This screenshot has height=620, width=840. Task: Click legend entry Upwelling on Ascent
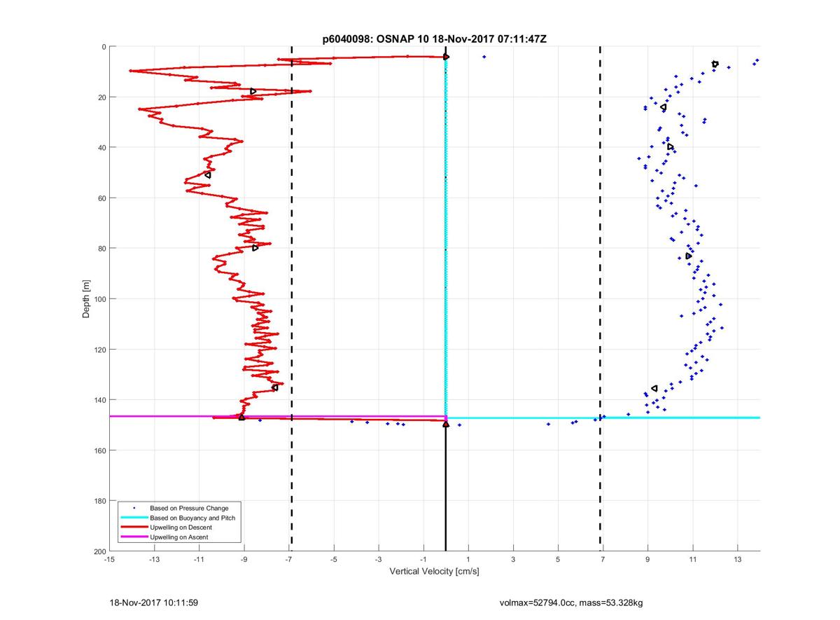tap(179, 537)
